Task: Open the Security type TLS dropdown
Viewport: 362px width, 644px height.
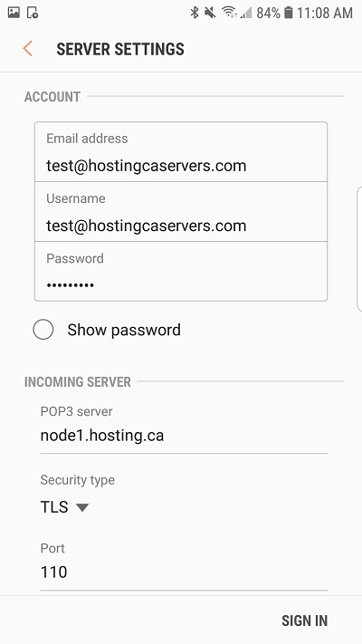Action: click(x=64, y=507)
